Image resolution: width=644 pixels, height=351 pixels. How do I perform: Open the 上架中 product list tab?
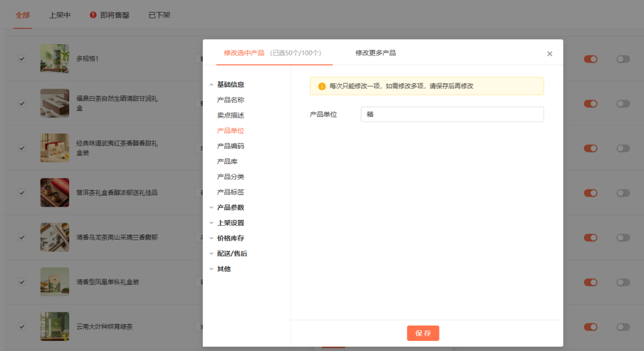(60, 15)
